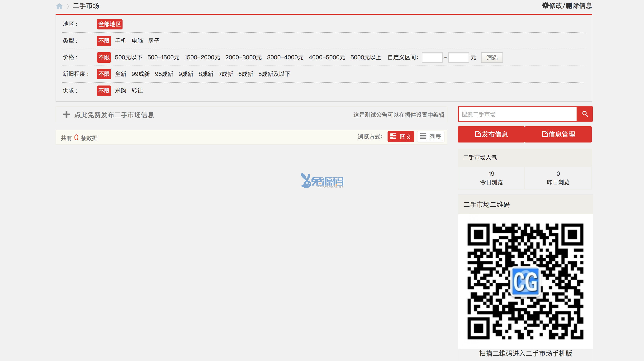This screenshot has height=361, width=644.
Task: Click the home icon in breadcrumb
Action: point(59,6)
